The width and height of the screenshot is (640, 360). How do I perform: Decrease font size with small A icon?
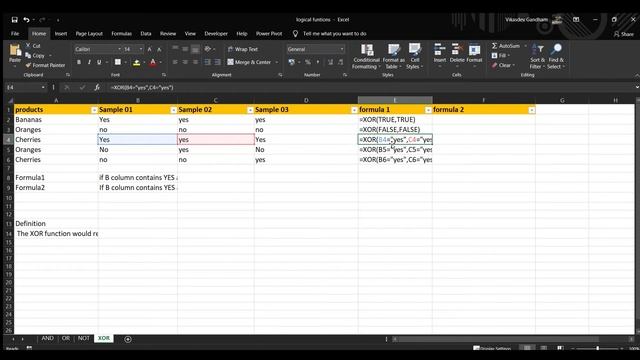159,49
